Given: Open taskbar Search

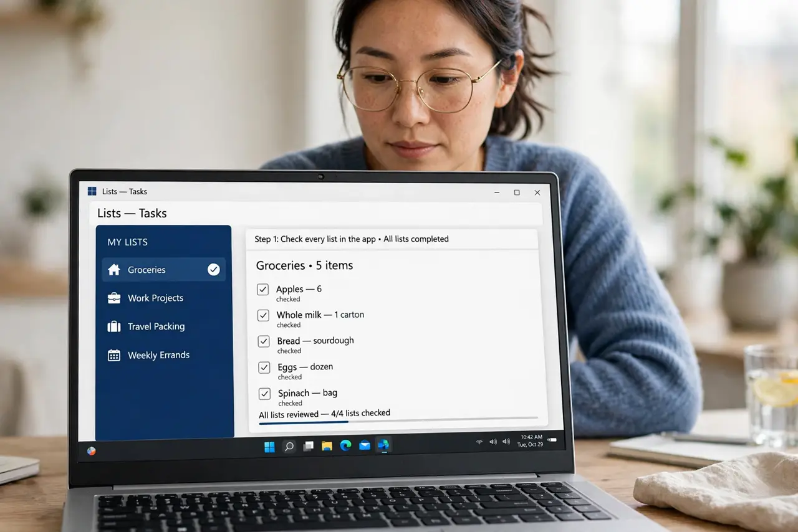Looking at the screenshot, I should [x=289, y=447].
